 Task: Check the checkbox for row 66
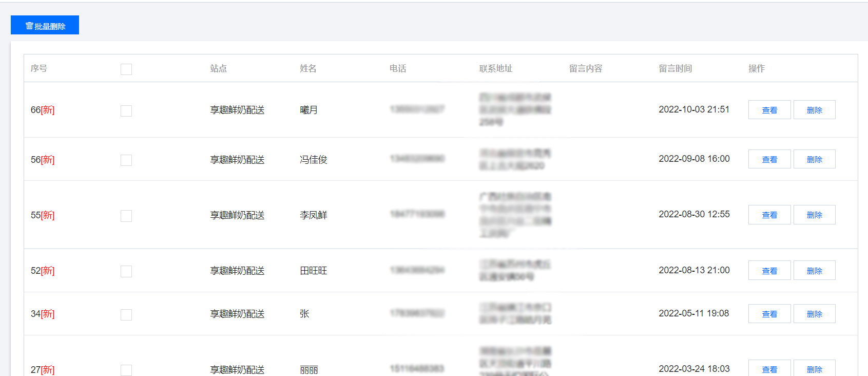point(126,111)
